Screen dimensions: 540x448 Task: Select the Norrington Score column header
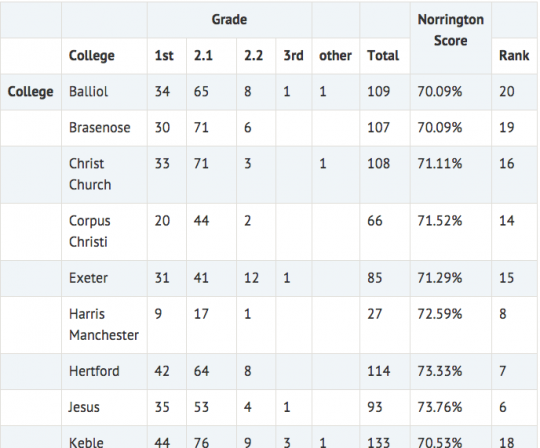coord(450,30)
